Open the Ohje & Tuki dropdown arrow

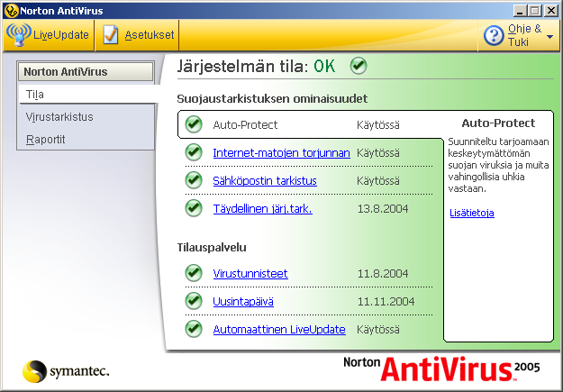click(549, 37)
